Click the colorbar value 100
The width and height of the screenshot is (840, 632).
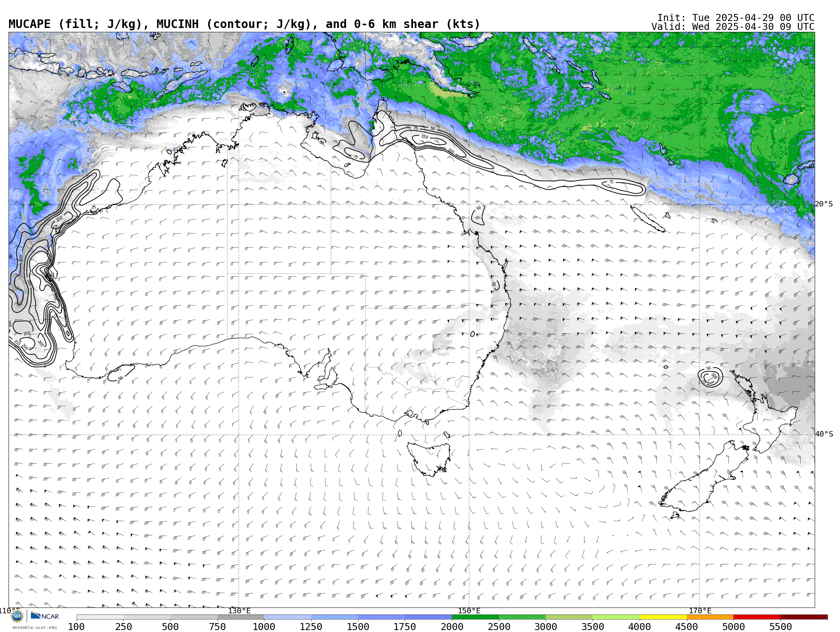[76, 627]
